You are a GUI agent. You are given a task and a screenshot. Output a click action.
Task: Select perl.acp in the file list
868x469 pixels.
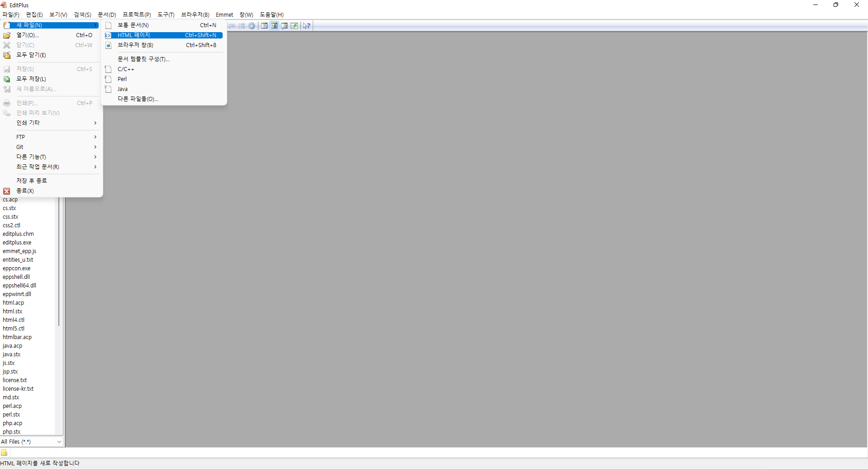(x=12, y=406)
